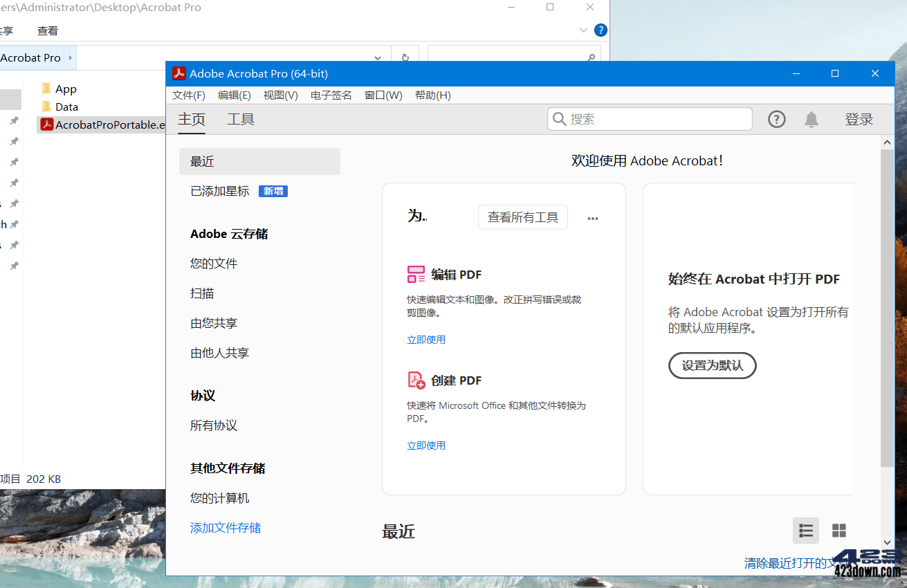The height and width of the screenshot is (588, 907).
Task: Switch recent files to list view
Action: pyautogui.click(x=806, y=531)
